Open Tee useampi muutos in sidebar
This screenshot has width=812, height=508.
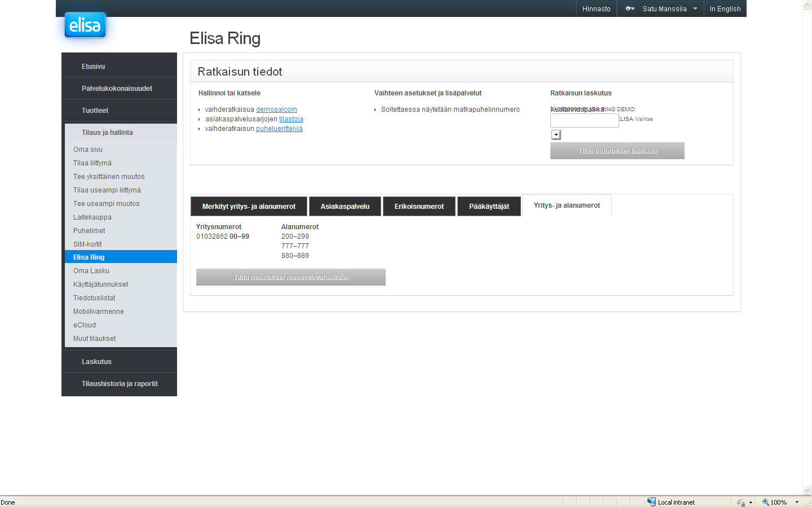click(107, 204)
